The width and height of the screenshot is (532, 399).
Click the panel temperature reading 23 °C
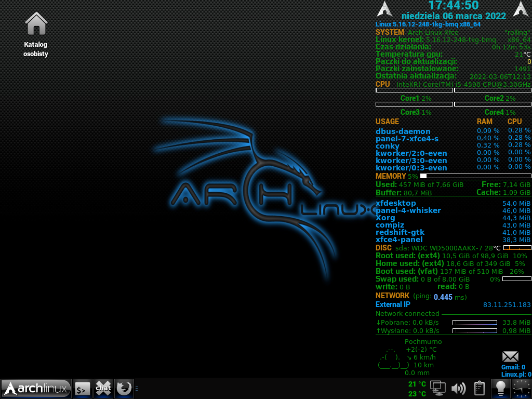point(417,394)
